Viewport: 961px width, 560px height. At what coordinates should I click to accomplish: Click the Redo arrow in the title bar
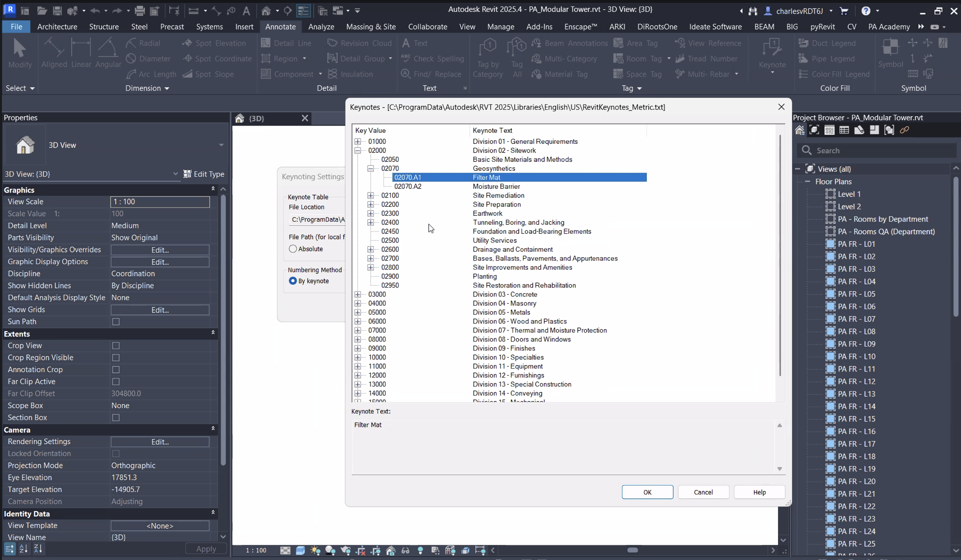pos(117,11)
